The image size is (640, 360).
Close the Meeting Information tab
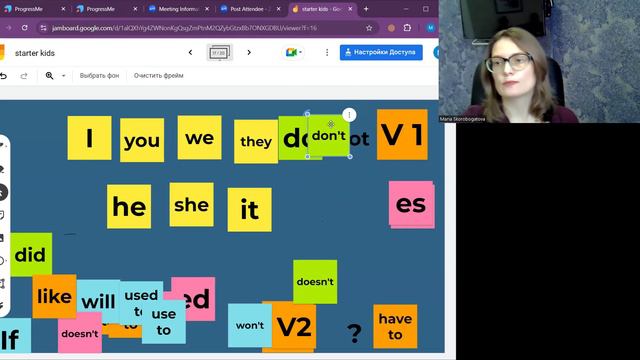tap(207, 9)
